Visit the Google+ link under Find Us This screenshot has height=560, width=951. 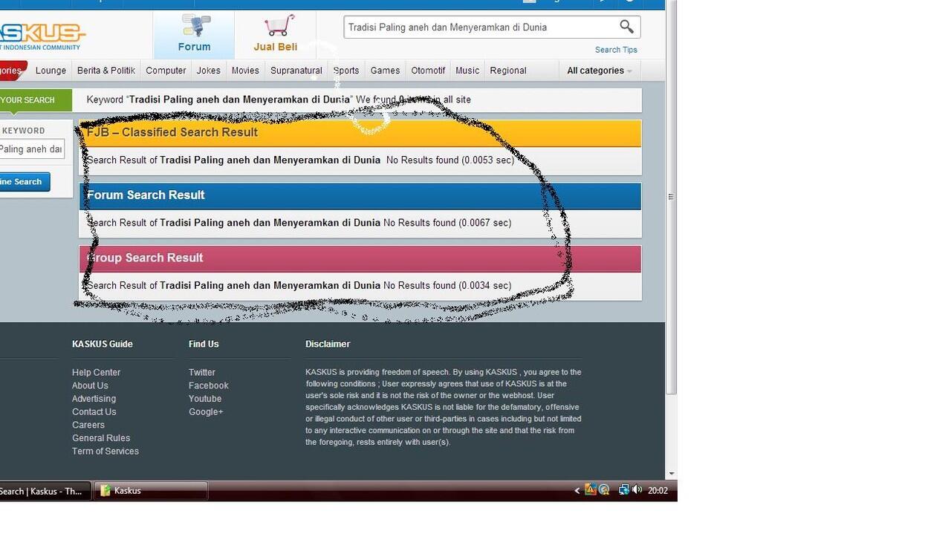point(206,412)
